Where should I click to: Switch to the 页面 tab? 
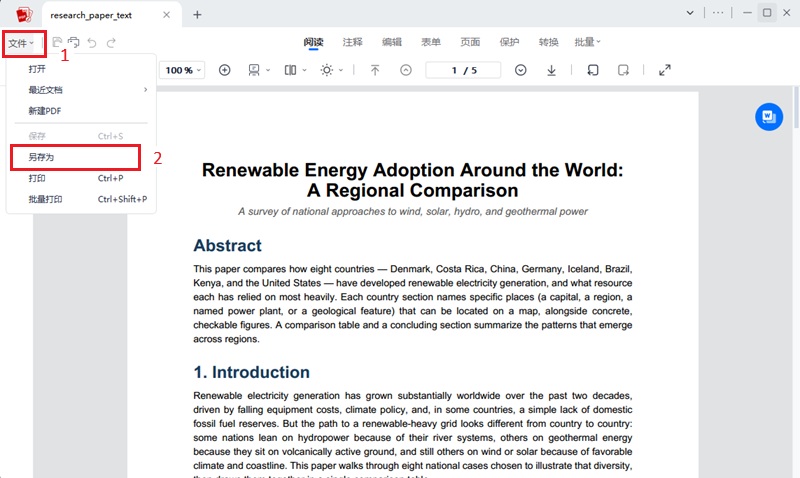tap(470, 42)
